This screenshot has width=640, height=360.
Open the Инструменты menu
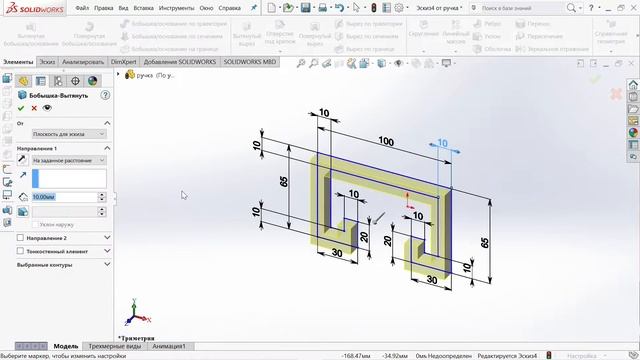(x=177, y=8)
